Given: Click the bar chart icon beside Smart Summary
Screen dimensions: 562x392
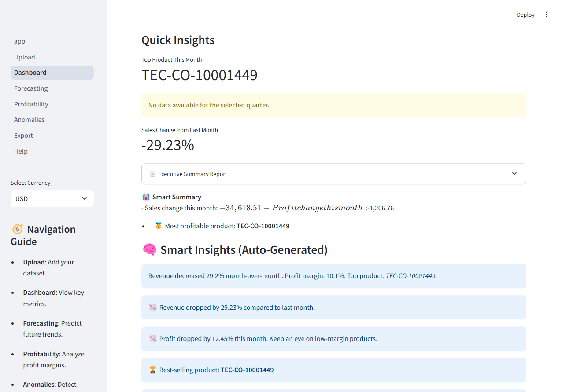Looking at the screenshot, I should pyautogui.click(x=147, y=196).
